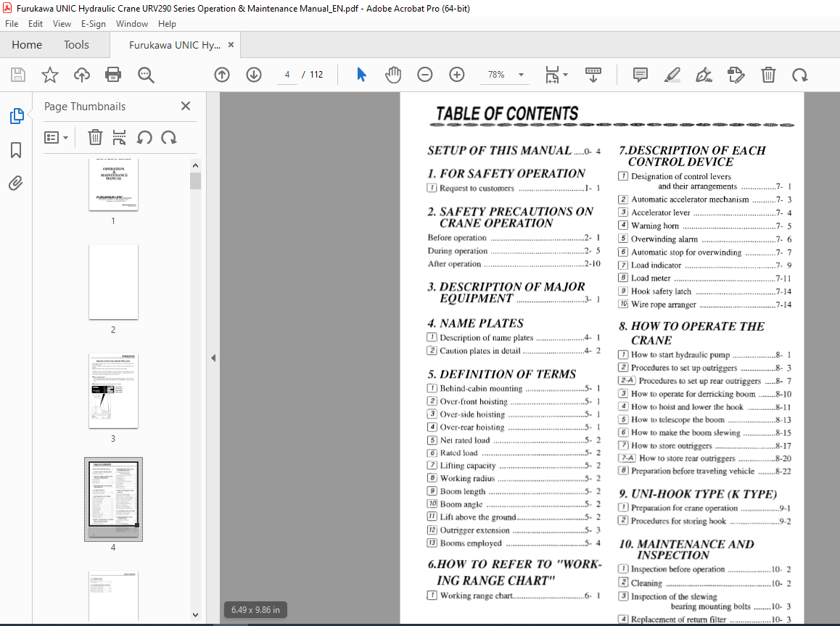Click the current page number field
The image size is (840, 626).
click(287, 75)
